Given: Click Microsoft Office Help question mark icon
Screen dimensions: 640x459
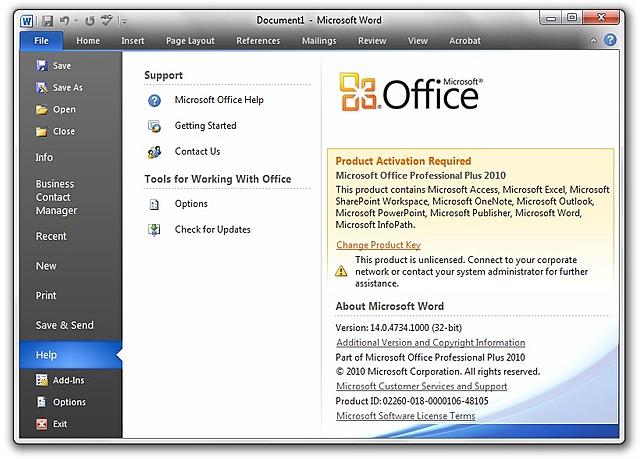Looking at the screenshot, I should [154, 100].
